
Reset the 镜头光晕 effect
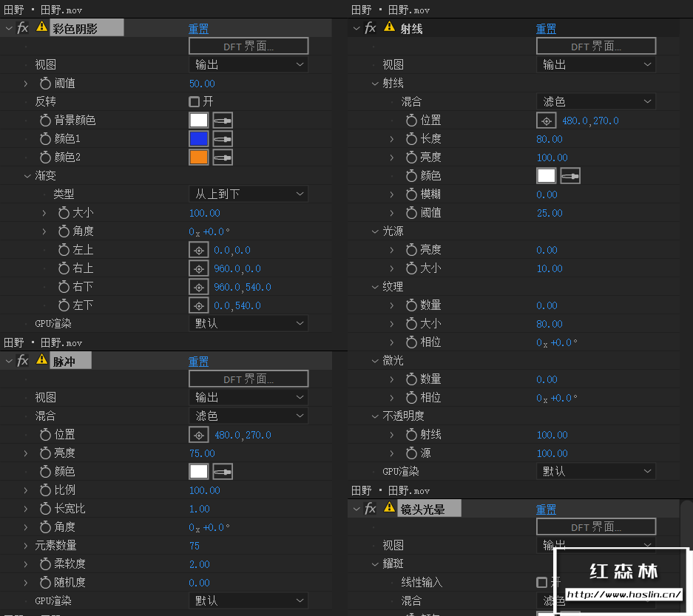point(546,510)
